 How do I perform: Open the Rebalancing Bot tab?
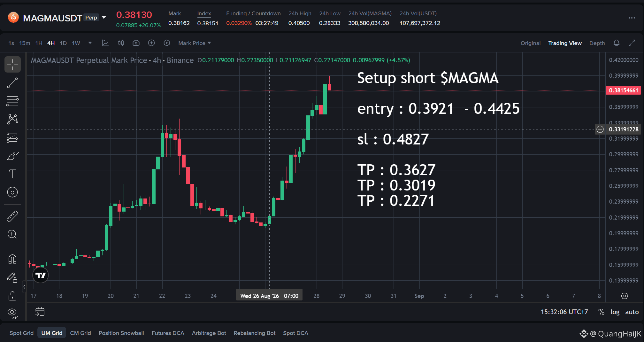click(x=255, y=333)
